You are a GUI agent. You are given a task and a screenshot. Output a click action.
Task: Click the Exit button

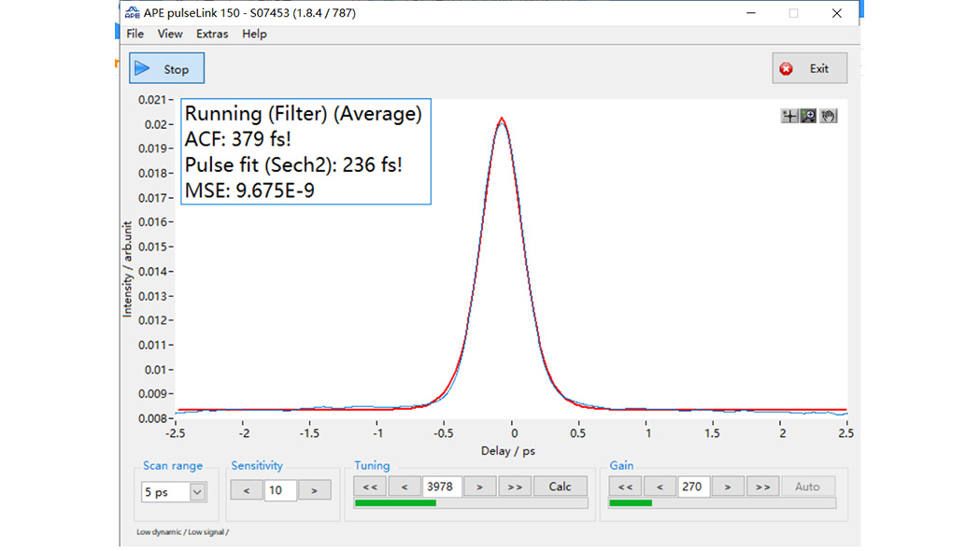click(x=809, y=68)
